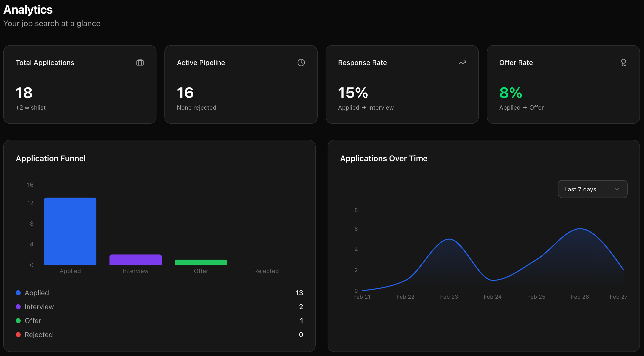The height and width of the screenshot is (356, 644).
Task: Click the chevron on the time range selector
Action: pyautogui.click(x=616, y=189)
